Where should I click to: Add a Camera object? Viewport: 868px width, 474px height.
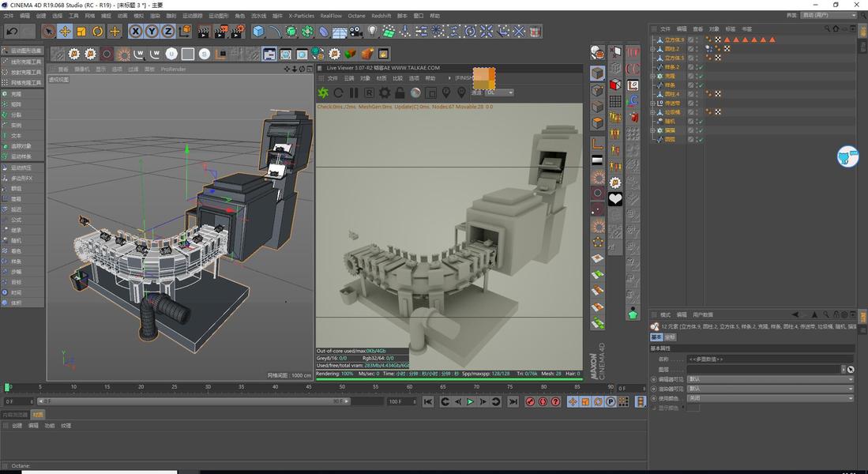click(x=356, y=32)
